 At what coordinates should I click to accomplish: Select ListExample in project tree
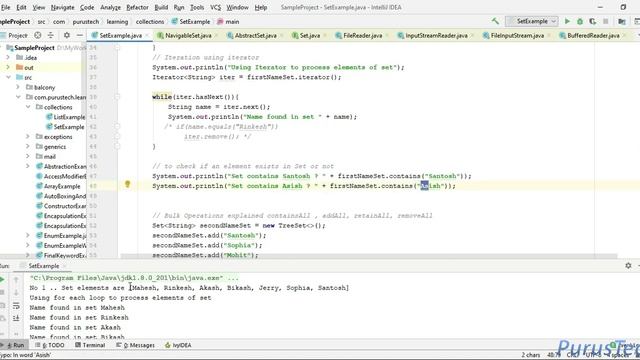[x=65, y=117]
